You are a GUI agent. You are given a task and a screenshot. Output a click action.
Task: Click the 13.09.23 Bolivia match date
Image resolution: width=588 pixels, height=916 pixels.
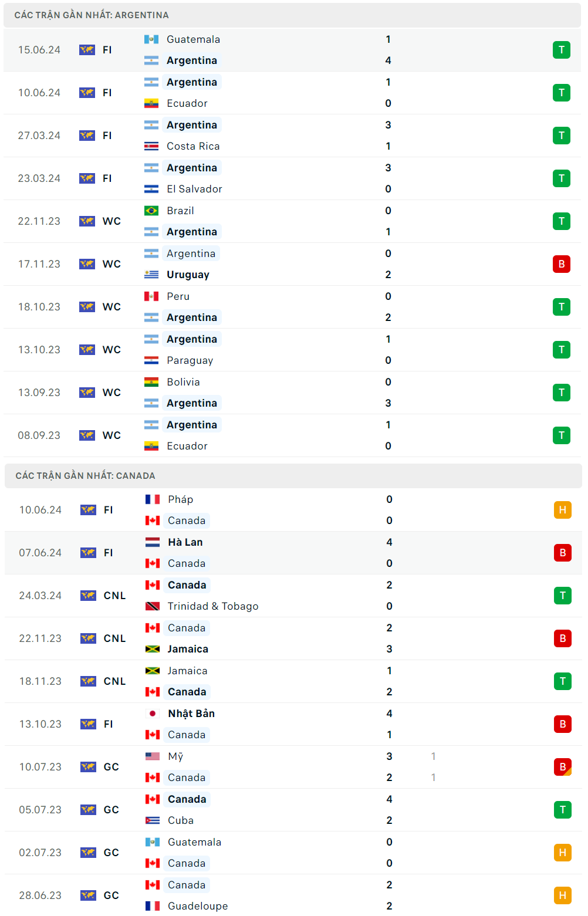coord(39,393)
